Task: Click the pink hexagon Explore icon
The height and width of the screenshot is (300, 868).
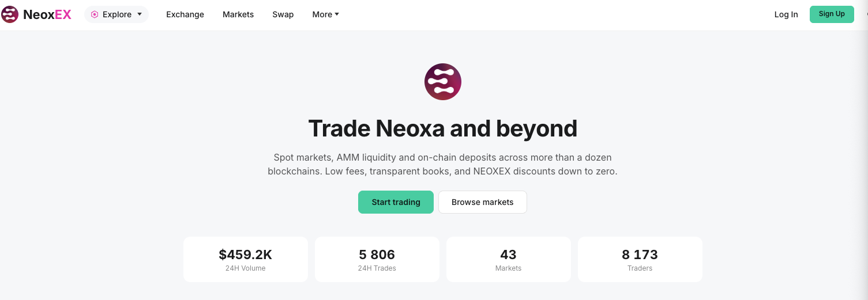Action: 95,14
